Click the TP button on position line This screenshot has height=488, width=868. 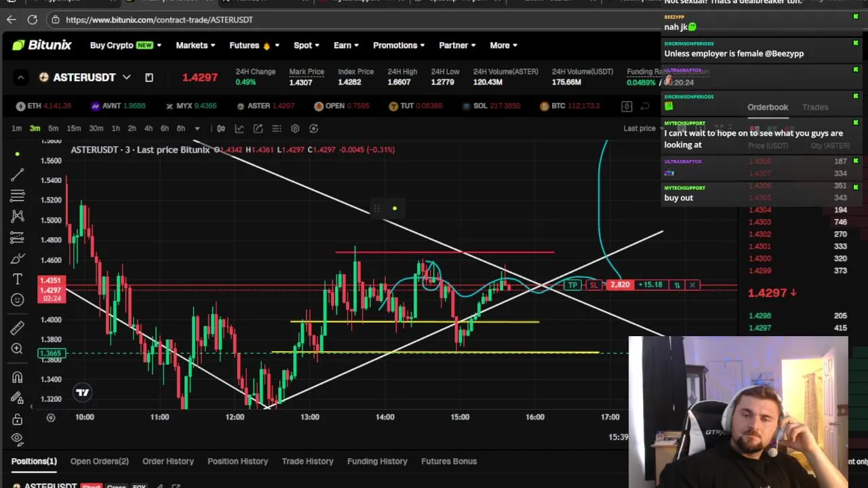point(573,285)
